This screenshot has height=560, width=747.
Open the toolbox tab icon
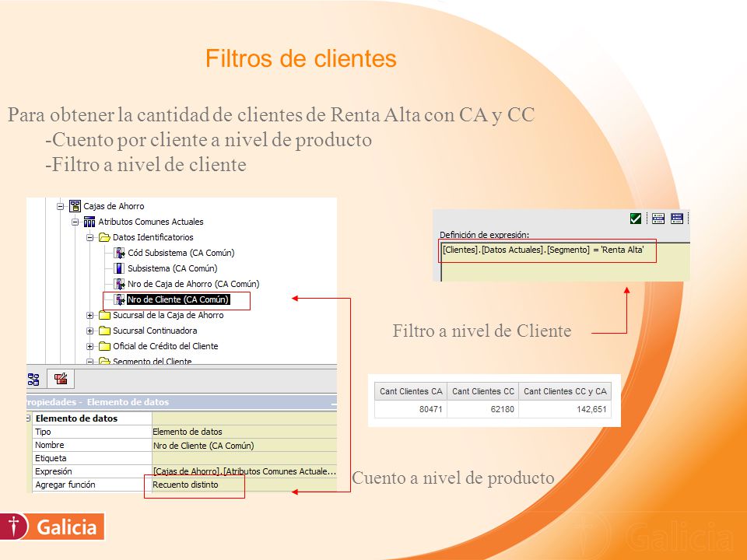point(61,379)
